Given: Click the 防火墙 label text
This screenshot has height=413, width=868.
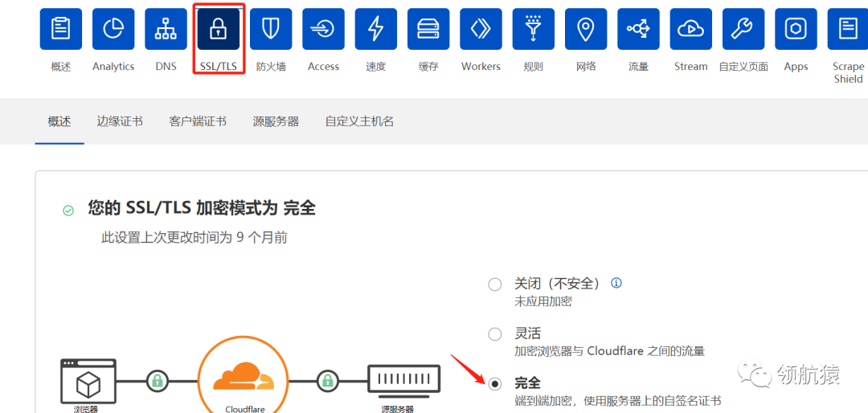Looking at the screenshot, I should (x=271, y=67).
